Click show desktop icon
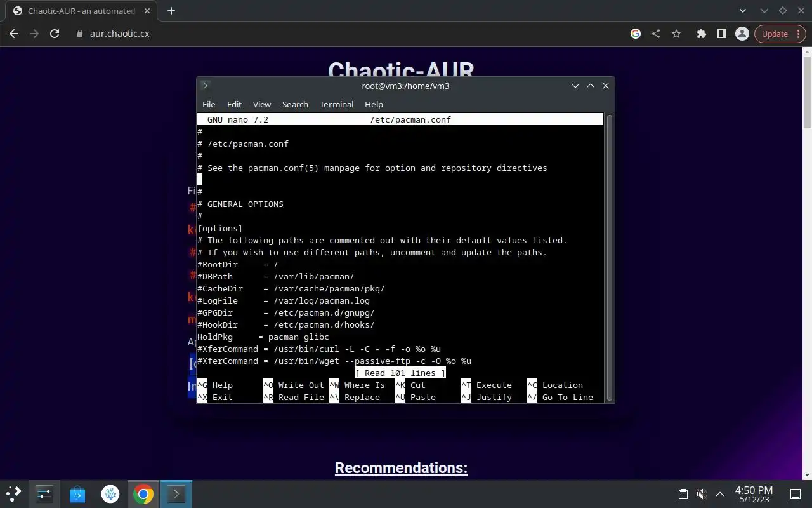The image size is (812, 508). [795, 494]
